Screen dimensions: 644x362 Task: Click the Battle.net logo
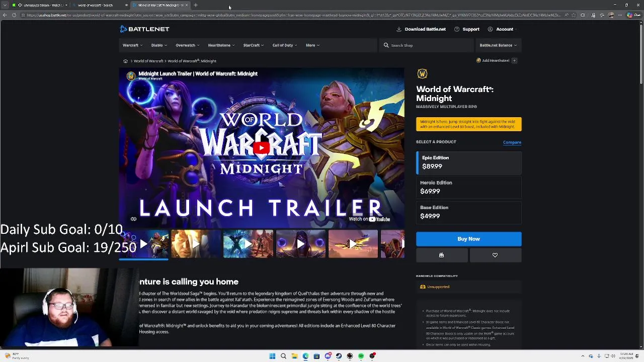[x=144, y=29]
